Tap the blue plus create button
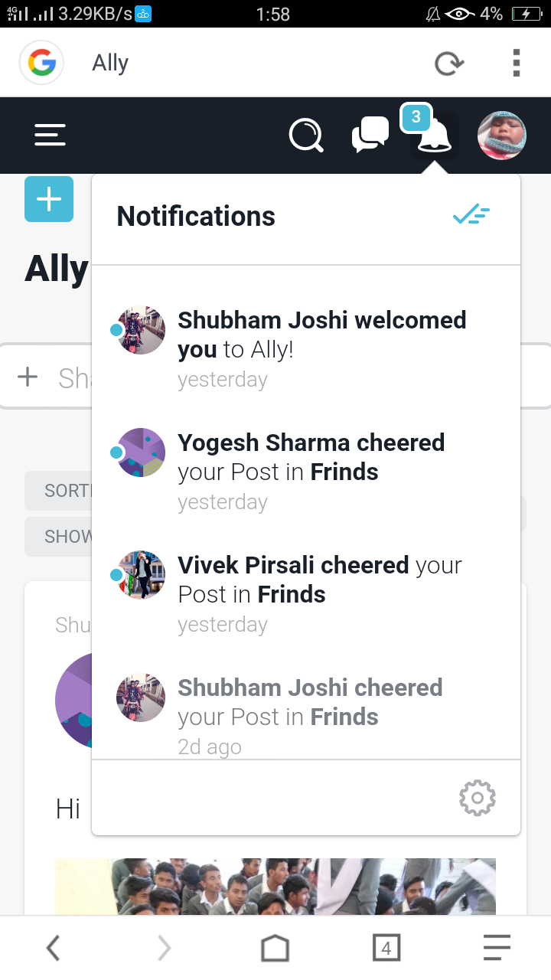This screenshot has width=551, height=980. tap(49, 199)
